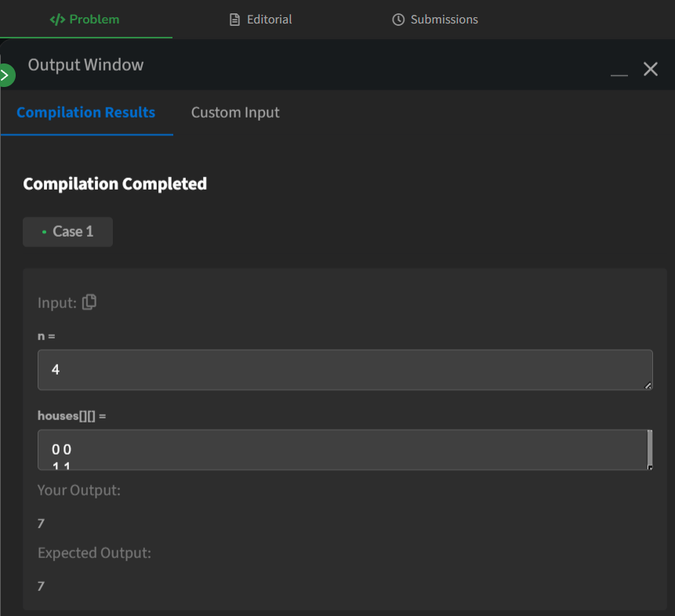Click the n input field showing 4

point(345,370)
